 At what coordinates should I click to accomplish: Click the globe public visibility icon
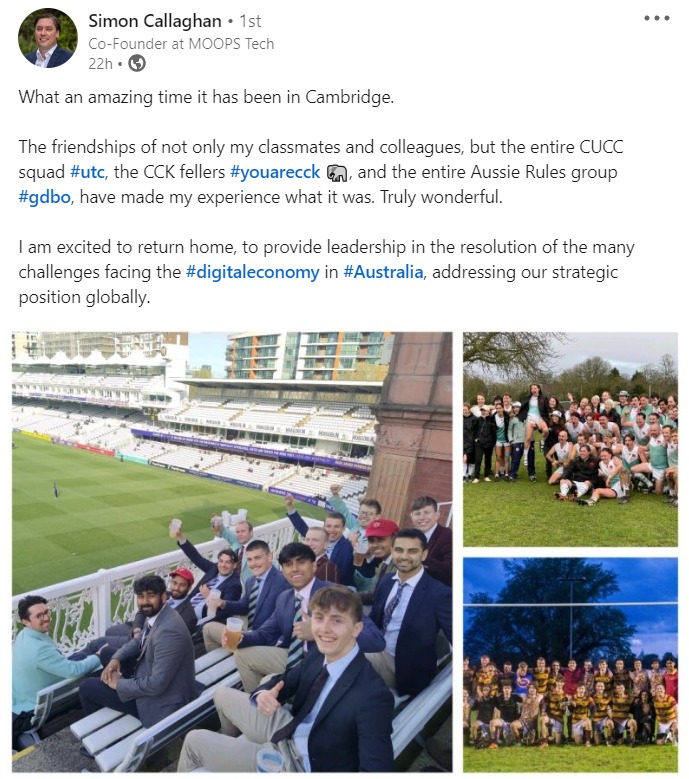click(x=137, y=63)
